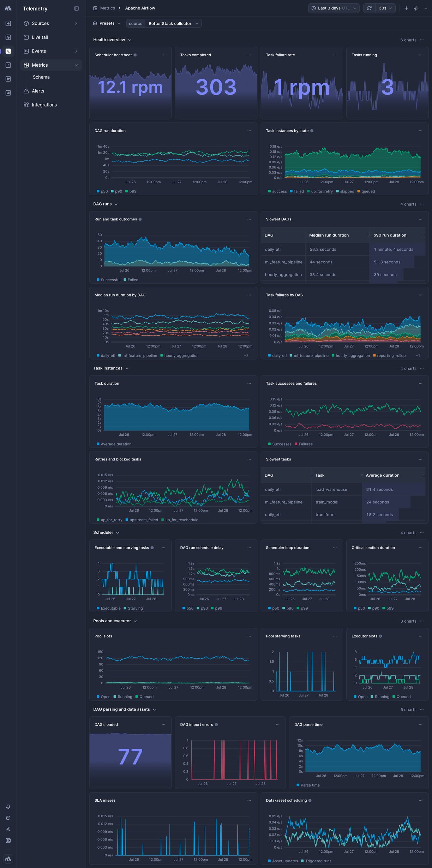Open Scheduler heartbeat chart options menu
The width and height of the screenshot is (432, 868).
[163, 55]
